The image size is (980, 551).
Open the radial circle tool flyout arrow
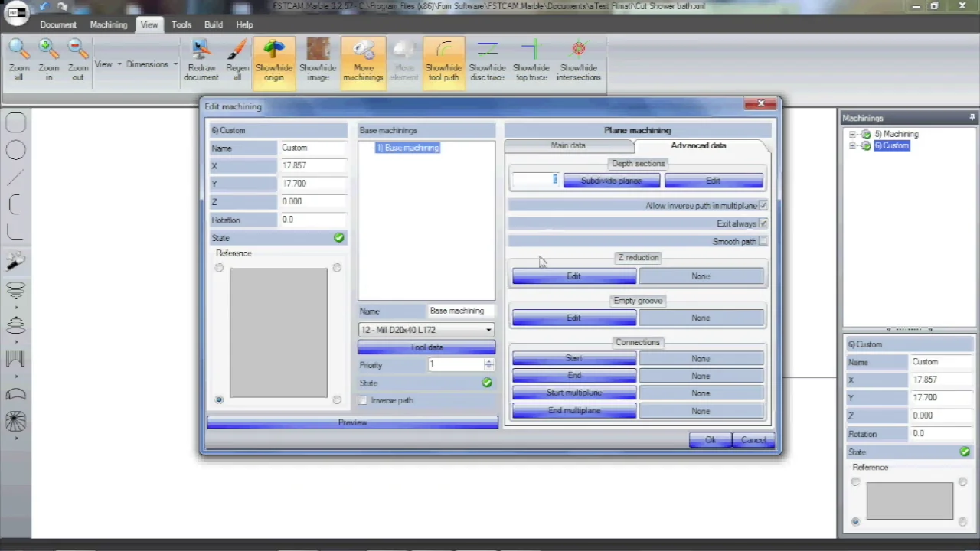(x=15, y=438)
